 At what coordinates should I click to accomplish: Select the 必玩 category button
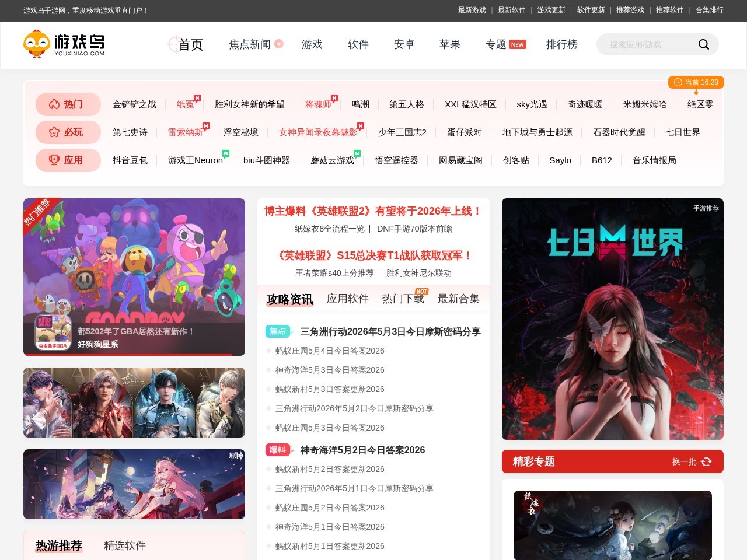(x=68, y=132)
